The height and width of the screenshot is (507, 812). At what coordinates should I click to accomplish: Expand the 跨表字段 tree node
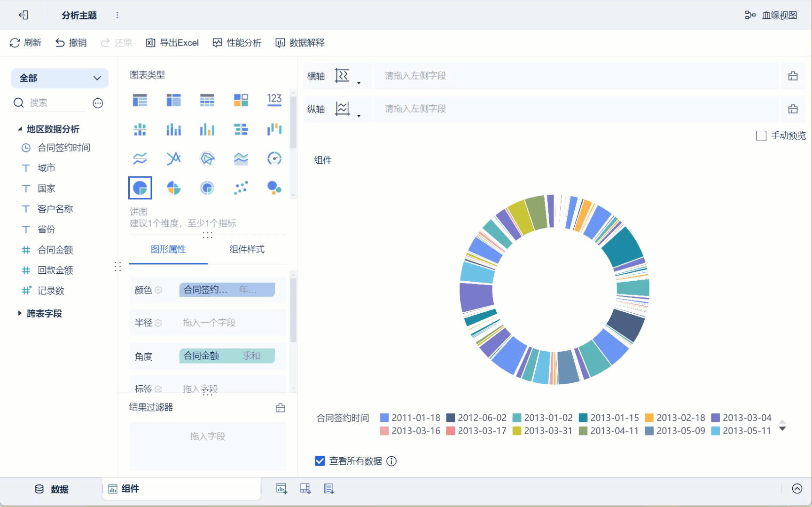(20, 313)
